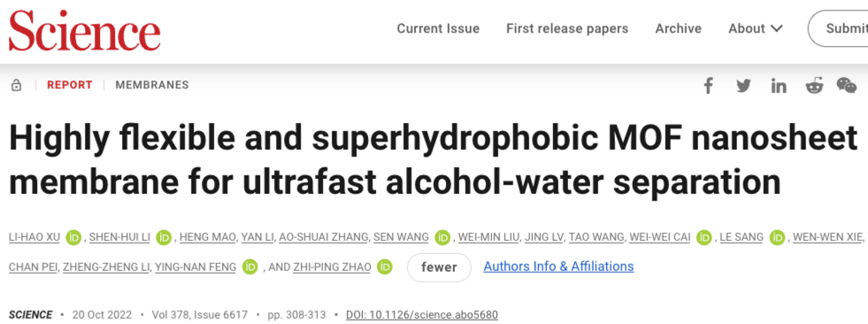This screenshot has width=868, height=324.
Task: Open Zhi-Ping Zhao's ORCID iD icon
Action: [385, 267]
